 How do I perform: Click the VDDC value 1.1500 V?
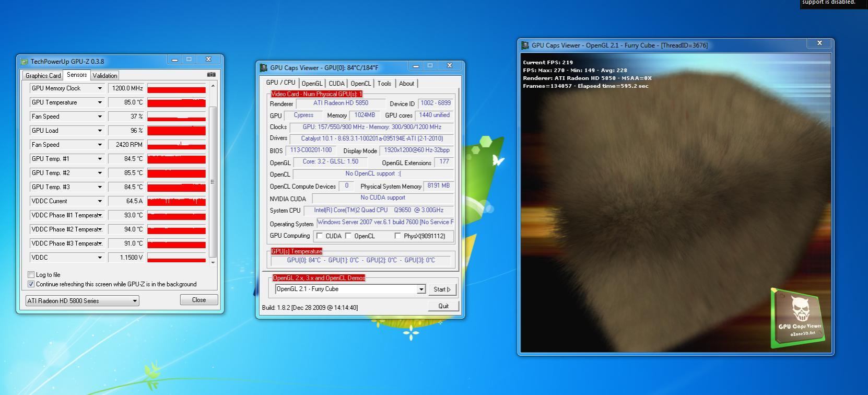[126, 258]
